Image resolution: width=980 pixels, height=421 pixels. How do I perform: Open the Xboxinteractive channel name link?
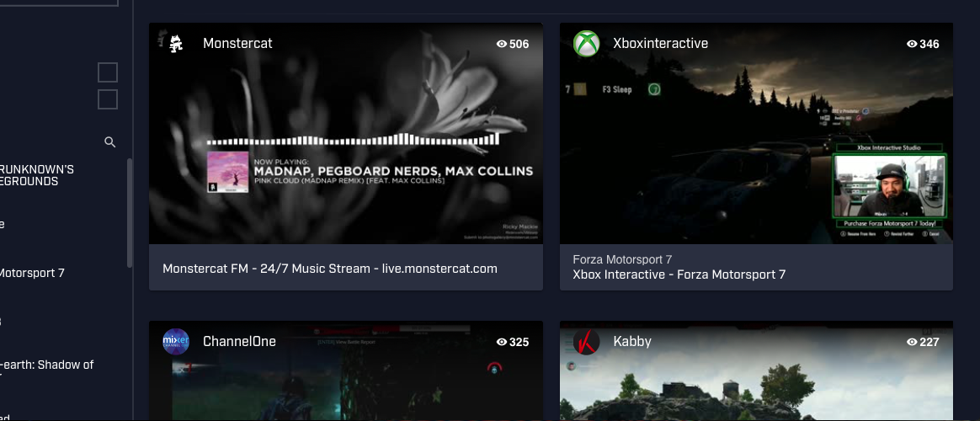(x=661, y=43)
